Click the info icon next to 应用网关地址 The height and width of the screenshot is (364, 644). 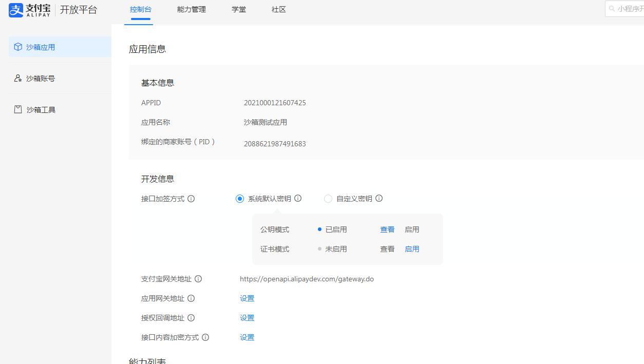tap(192, 298)
